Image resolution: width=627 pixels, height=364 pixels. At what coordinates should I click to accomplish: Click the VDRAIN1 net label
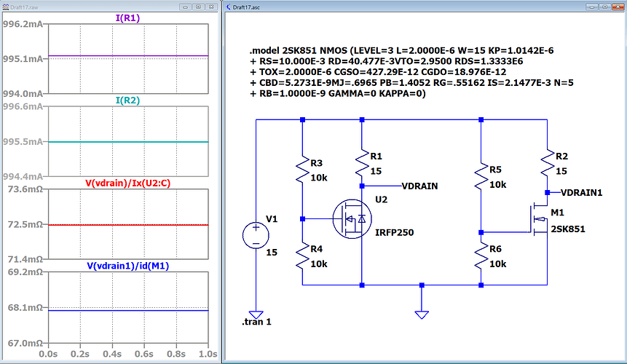pos(583,193)
